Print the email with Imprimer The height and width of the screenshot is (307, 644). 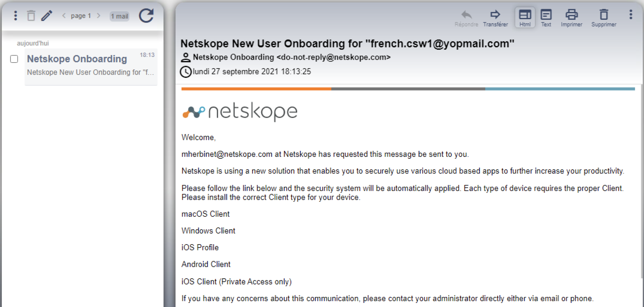pyautogui.click(x=571, y=18)
